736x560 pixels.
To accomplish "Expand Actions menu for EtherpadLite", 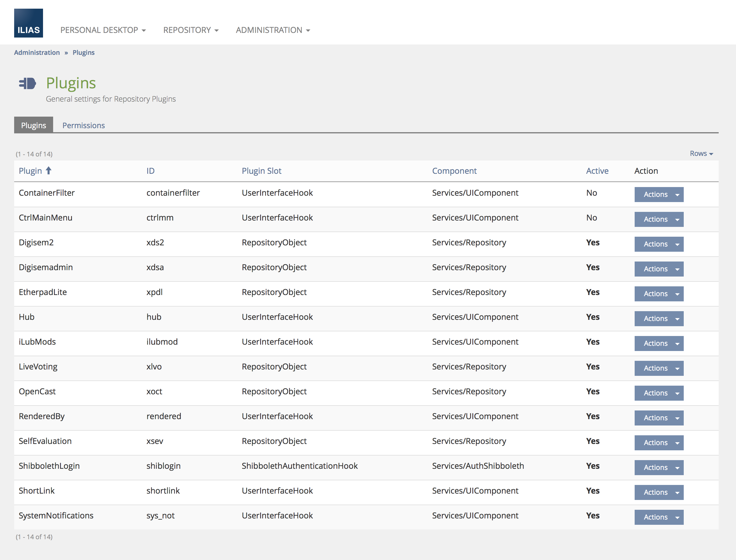I will [659, 294].
